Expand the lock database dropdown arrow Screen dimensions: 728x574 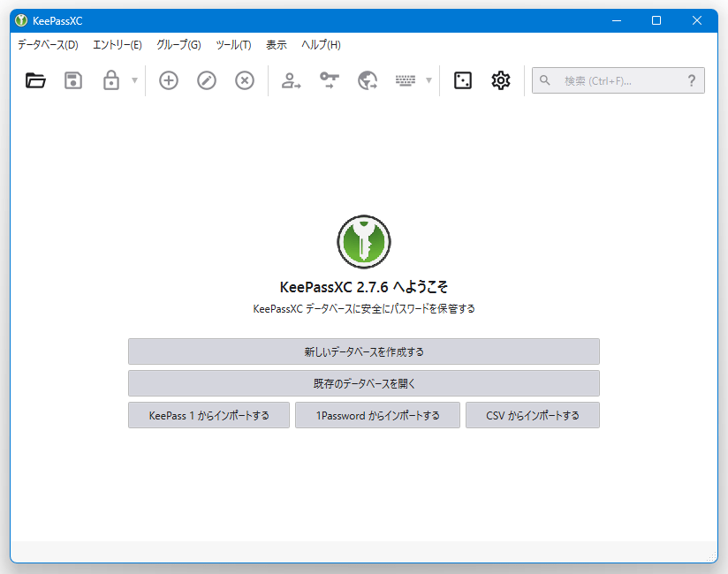[x=134, y=80]
